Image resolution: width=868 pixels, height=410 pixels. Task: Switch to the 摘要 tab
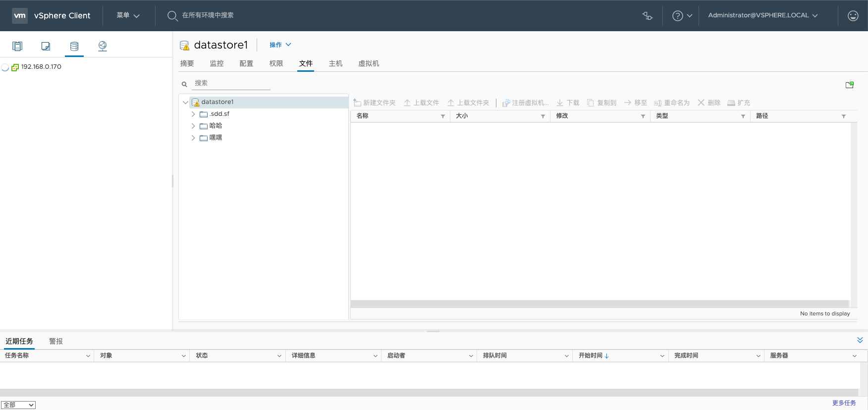[187, 63]
